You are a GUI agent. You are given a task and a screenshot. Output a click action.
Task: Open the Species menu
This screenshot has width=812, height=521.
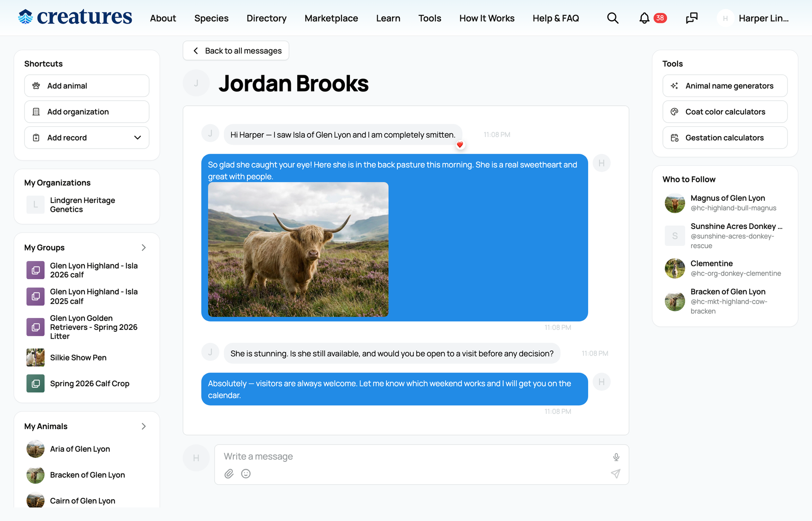(211, 18)
